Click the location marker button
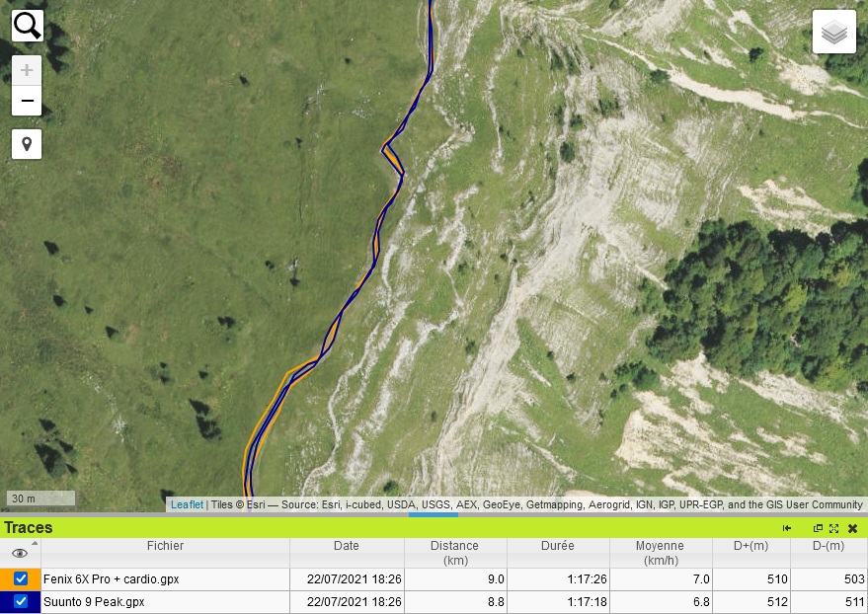868x614 pixels. (x=27, y=144)
